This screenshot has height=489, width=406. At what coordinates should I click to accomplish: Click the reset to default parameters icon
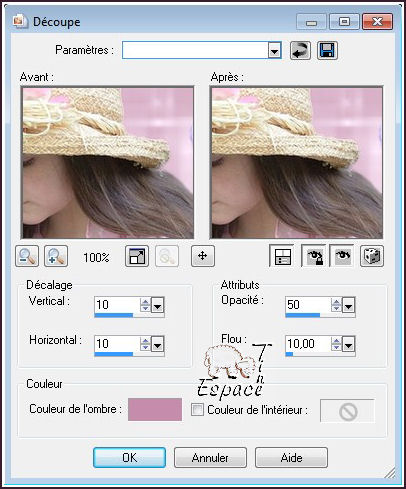pos(300,51)
